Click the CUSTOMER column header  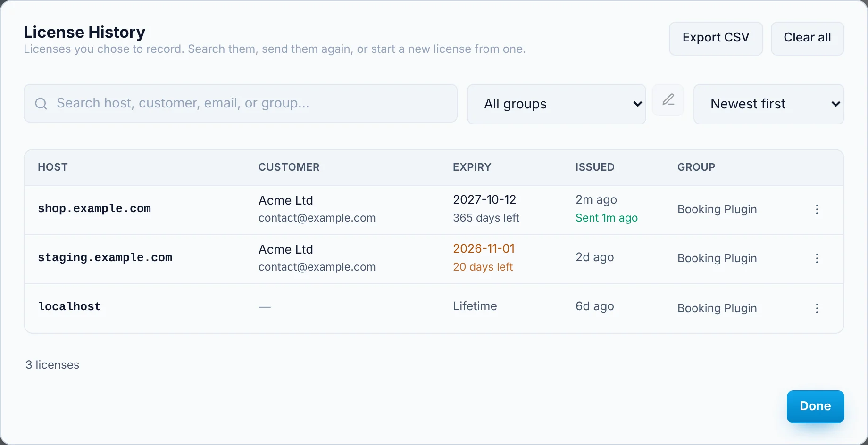click(289, 167)
